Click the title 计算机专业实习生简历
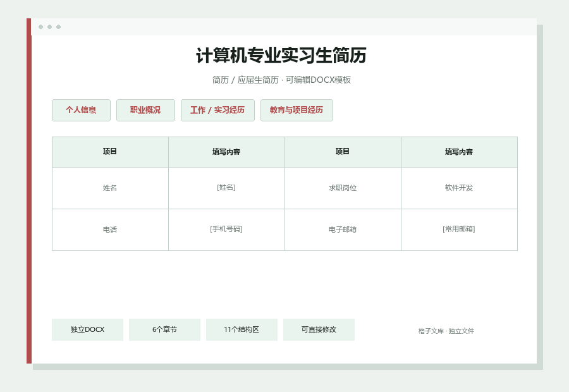This screenshot has width=569, height=392. click(x=281, y=56)
